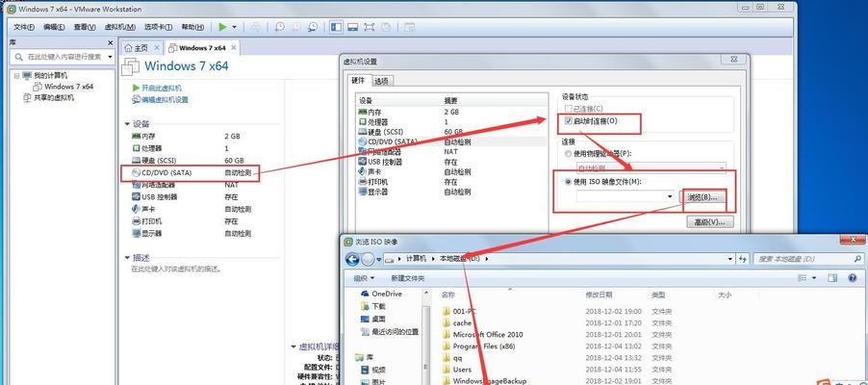The height and width of the screenshot is (385, 868).
Task: Select 使用 ISO 映像文件(M) radio button
Action: pyautogui.click(x=568, y=182)
